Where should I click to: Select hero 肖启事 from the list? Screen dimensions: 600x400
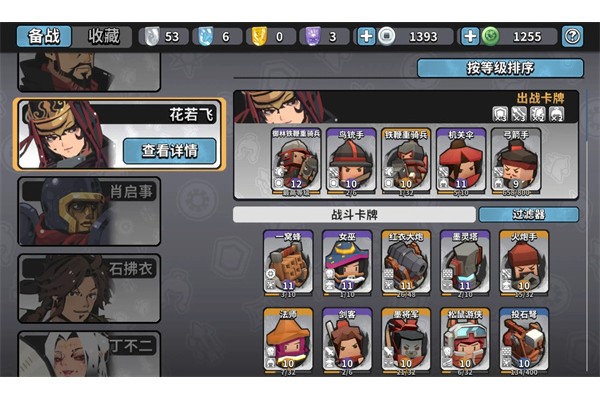point(89,211)
